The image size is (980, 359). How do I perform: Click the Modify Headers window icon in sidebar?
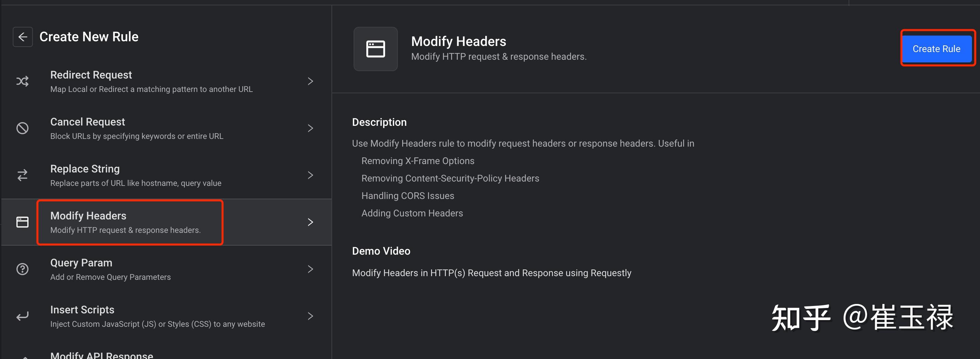point(22,222)
